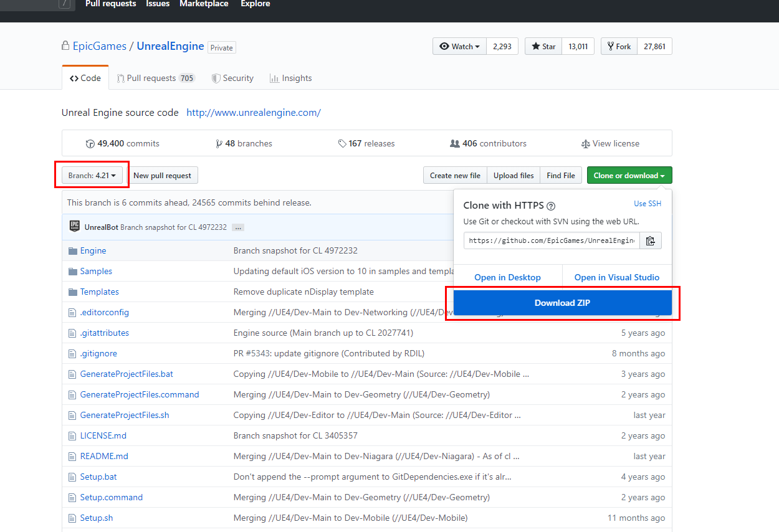The width and height of the screenshot is (779, 532).
Task: Click the 13,011 stargazers count
Action: point(578,46)
